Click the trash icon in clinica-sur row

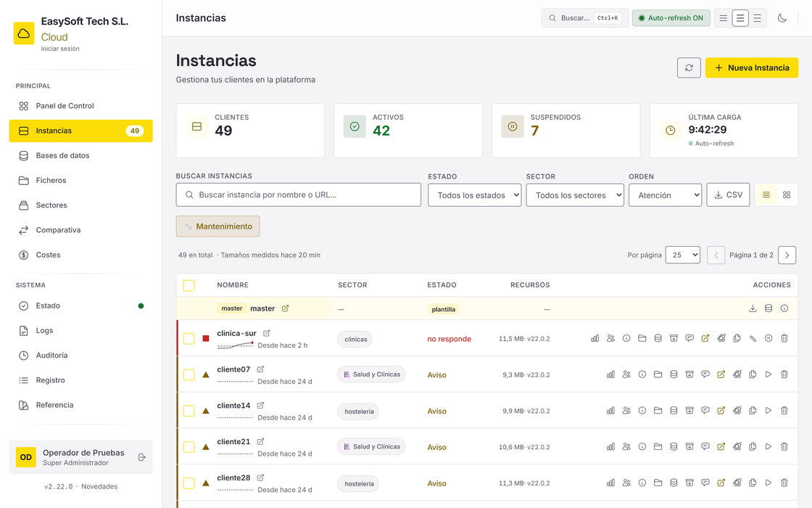pyautogui.click(x=784, y=338)
